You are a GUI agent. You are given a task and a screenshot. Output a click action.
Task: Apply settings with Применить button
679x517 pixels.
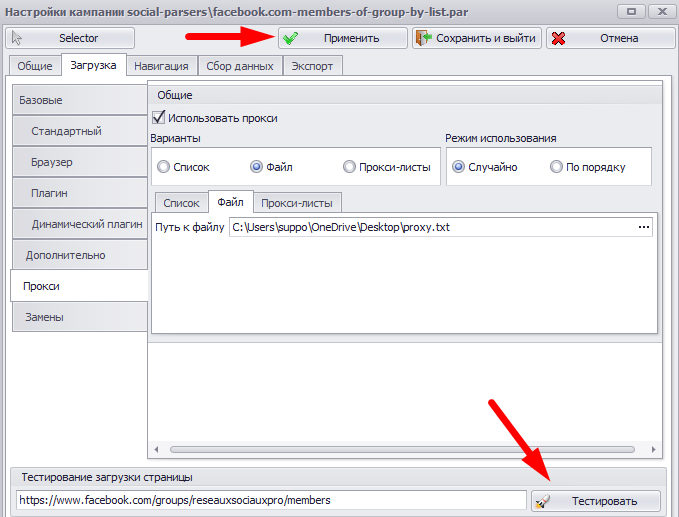pos(343,38)
